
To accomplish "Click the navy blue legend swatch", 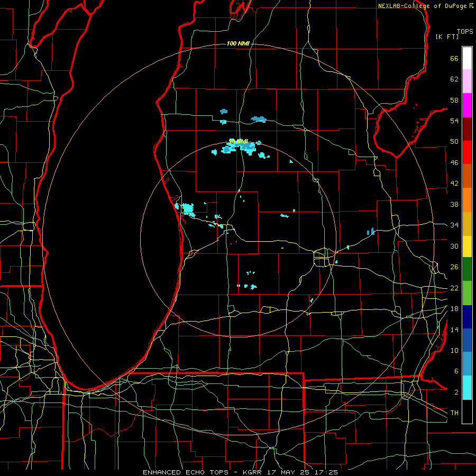I will click(x=467, y=317).
